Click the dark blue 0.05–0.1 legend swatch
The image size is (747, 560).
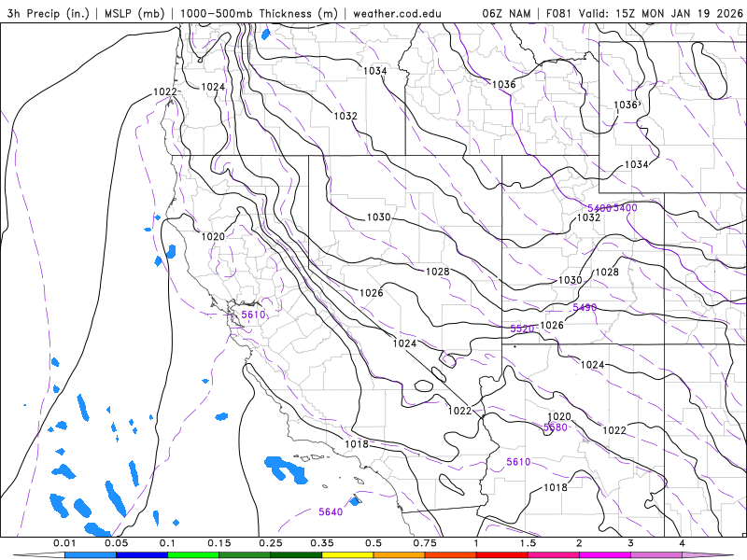click(x=142, y=555)
